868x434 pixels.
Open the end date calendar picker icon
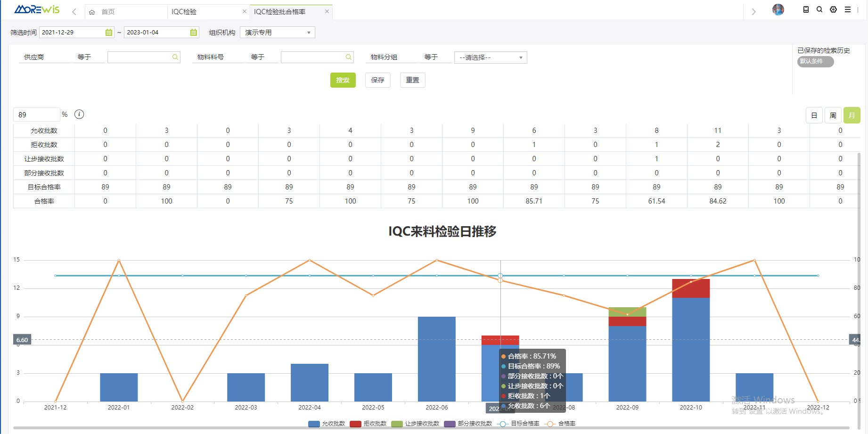click(194, 33)
